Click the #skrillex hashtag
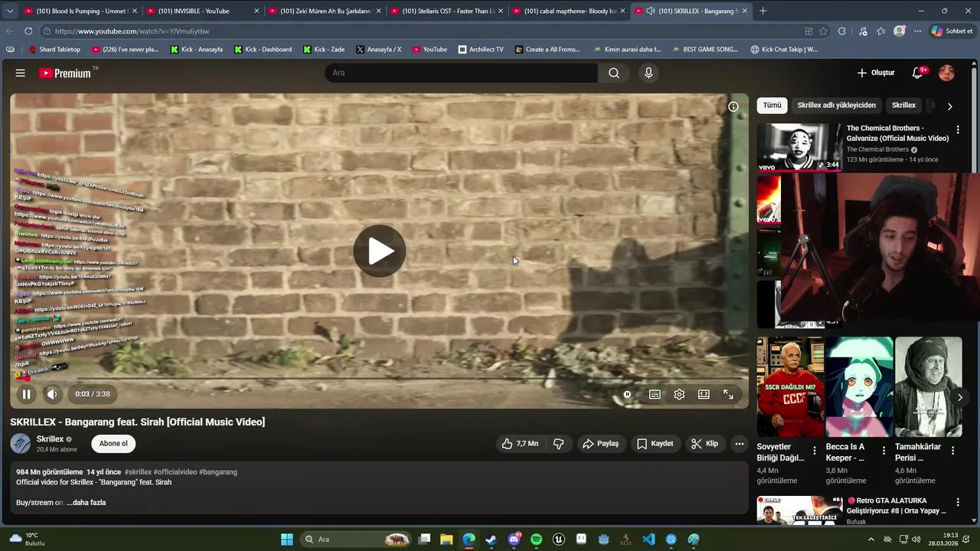Viewport: 980px width, 551px height. coord(138,472)
